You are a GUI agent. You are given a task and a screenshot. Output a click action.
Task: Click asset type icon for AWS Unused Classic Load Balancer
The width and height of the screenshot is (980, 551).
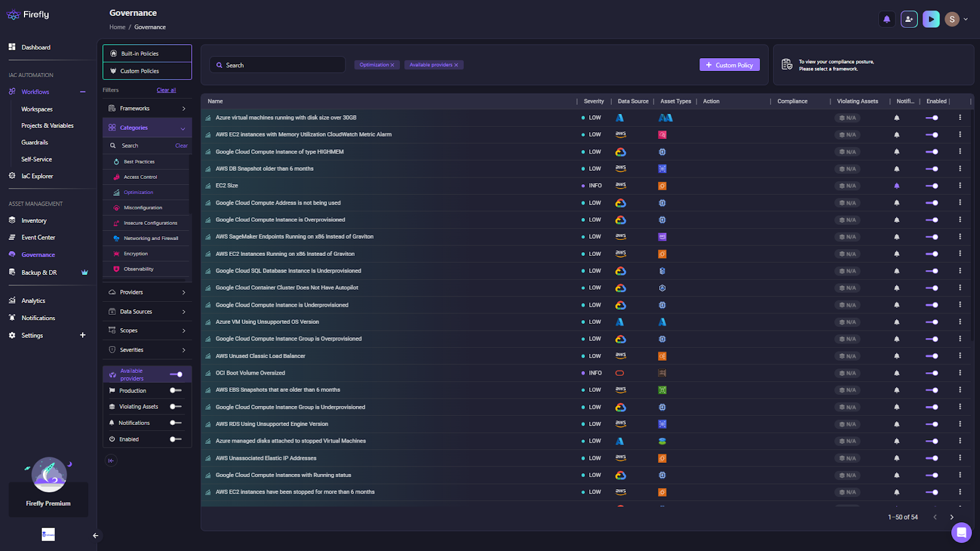tap(662, 356)
